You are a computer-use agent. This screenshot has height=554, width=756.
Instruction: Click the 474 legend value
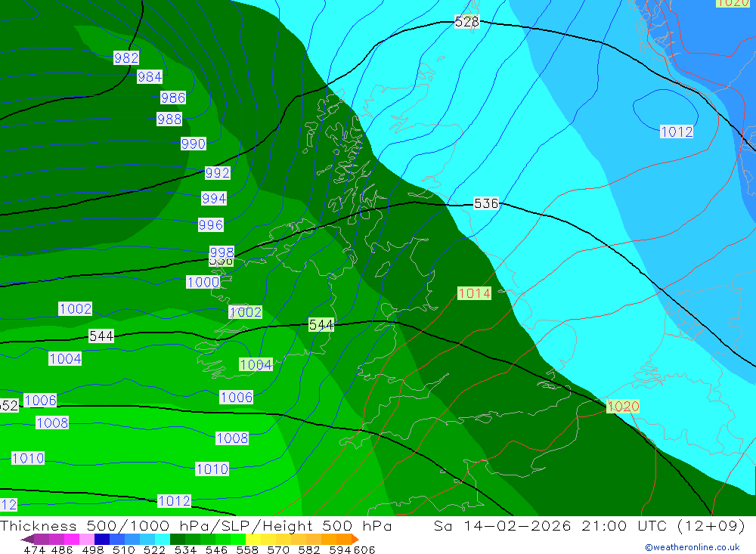tap(34, 549)
